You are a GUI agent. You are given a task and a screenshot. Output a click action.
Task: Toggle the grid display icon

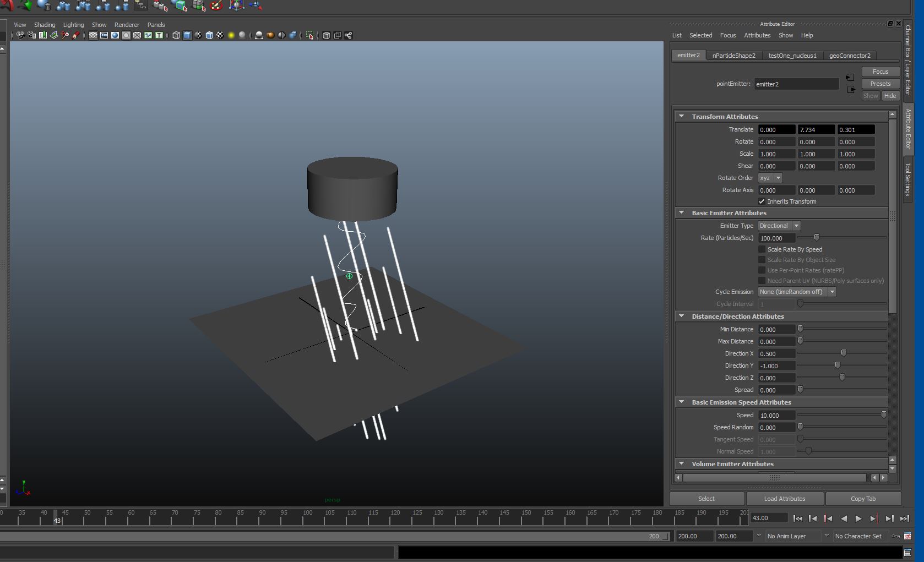(x=93, y=35)
